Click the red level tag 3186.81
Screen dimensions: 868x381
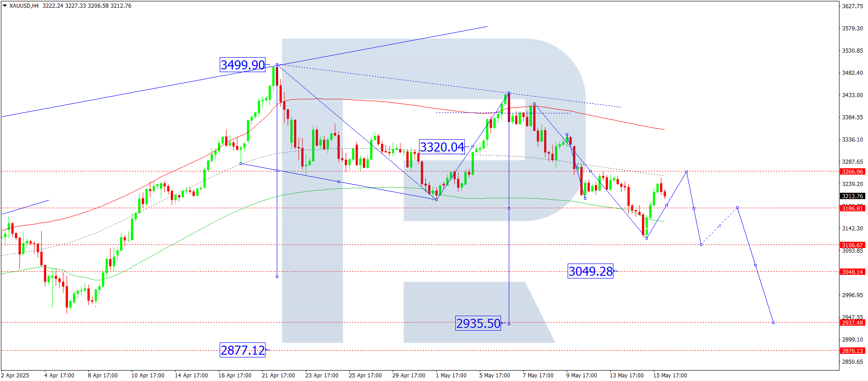(x=852, y=208)
